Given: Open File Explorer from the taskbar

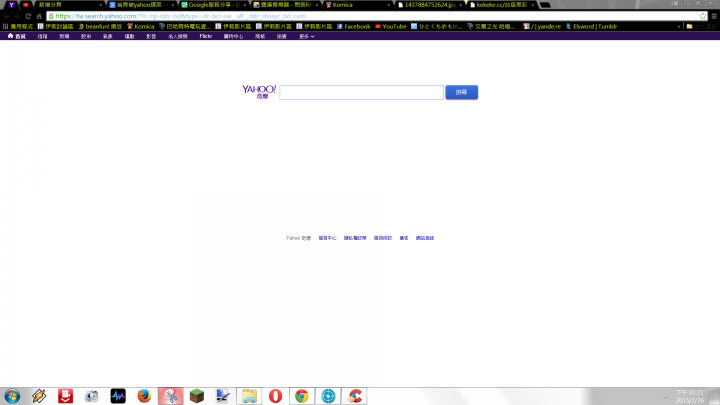Looking at the screenshot, I should tap(249, 396).
